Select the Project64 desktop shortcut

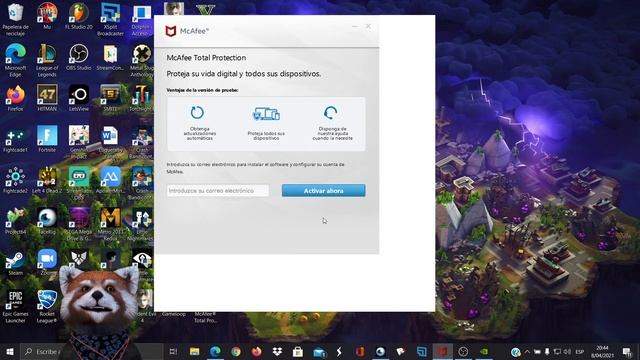(16, 221)
